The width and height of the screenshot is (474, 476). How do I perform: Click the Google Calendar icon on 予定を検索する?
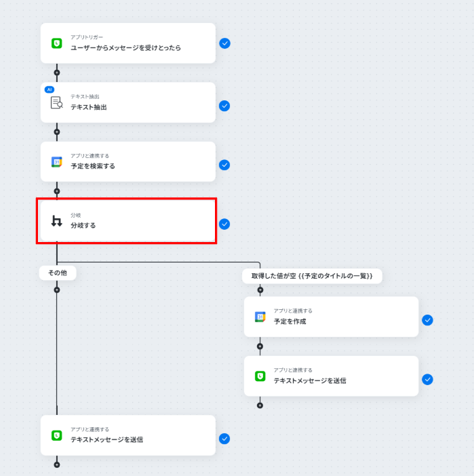[x=56, y=162]
